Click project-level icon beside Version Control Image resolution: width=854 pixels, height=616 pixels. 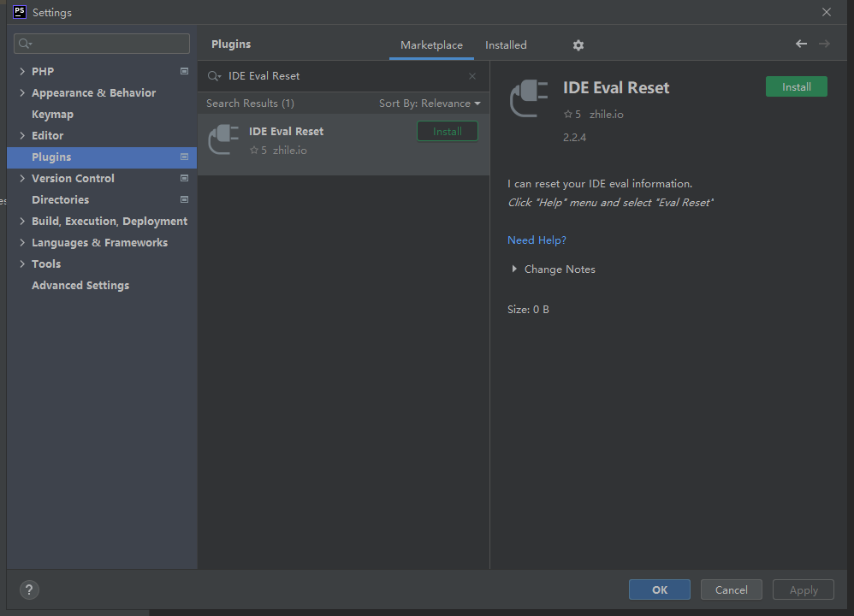(x=184, y=178)
